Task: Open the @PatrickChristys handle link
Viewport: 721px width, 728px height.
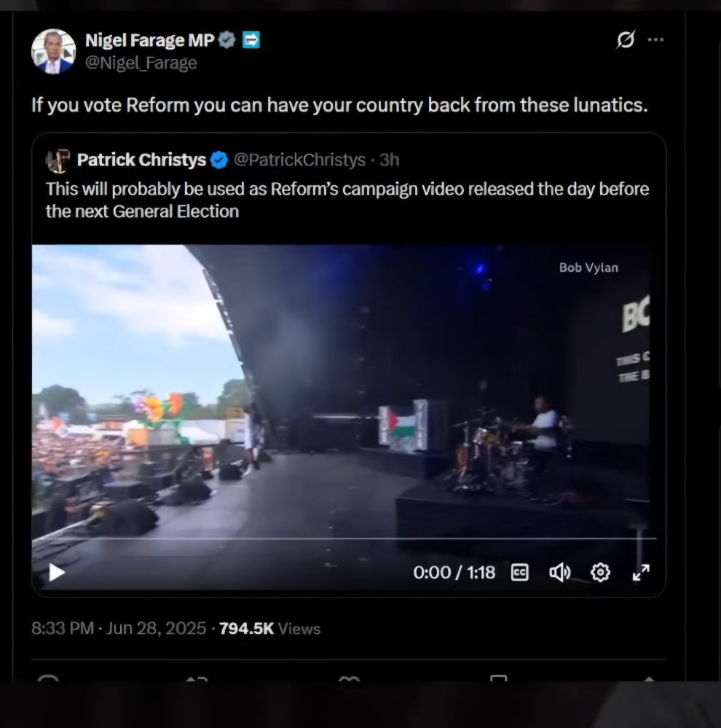Action: [300, 160]
